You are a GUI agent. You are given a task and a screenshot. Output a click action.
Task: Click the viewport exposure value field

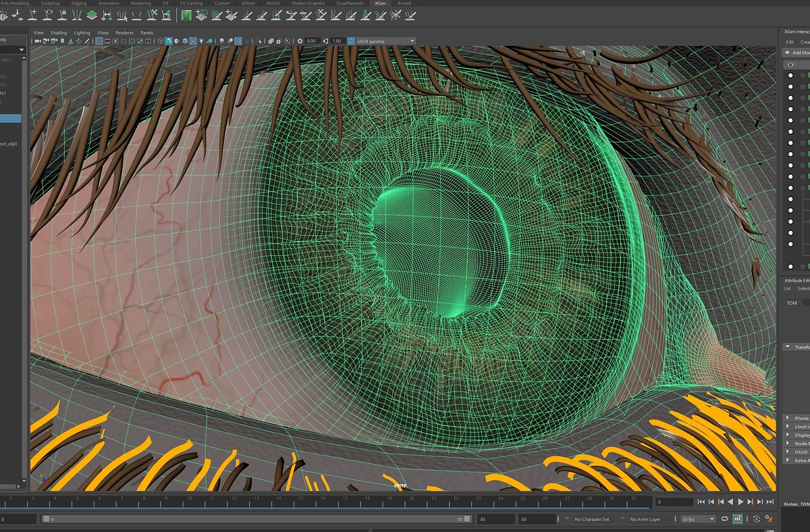coord(311,41)
